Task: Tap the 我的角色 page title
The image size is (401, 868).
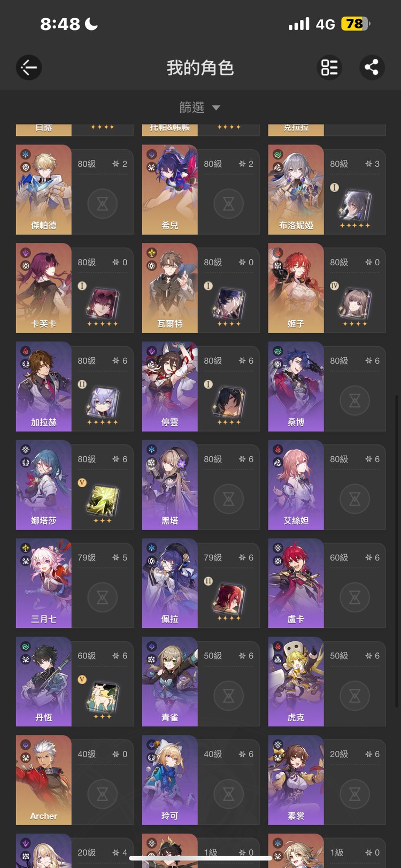Action: point(200,67)
